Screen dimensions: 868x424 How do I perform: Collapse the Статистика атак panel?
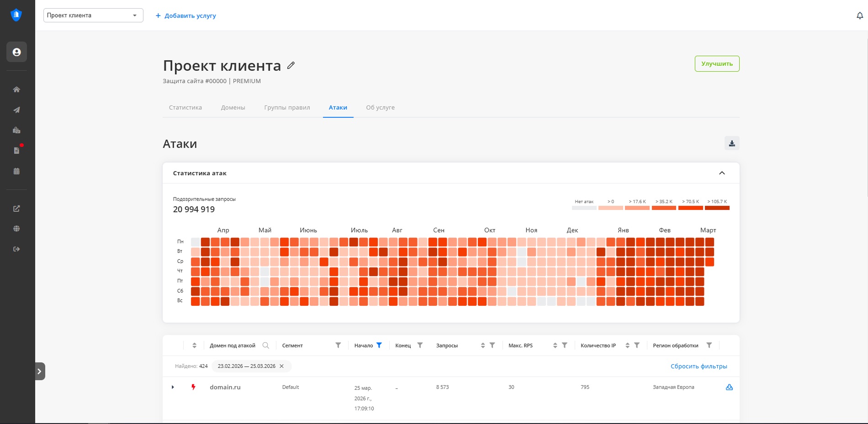click(722, 173)
